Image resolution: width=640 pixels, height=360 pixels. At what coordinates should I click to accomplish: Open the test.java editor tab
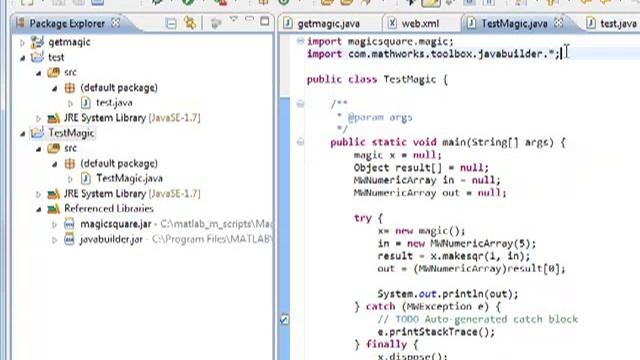click(618, 24)
